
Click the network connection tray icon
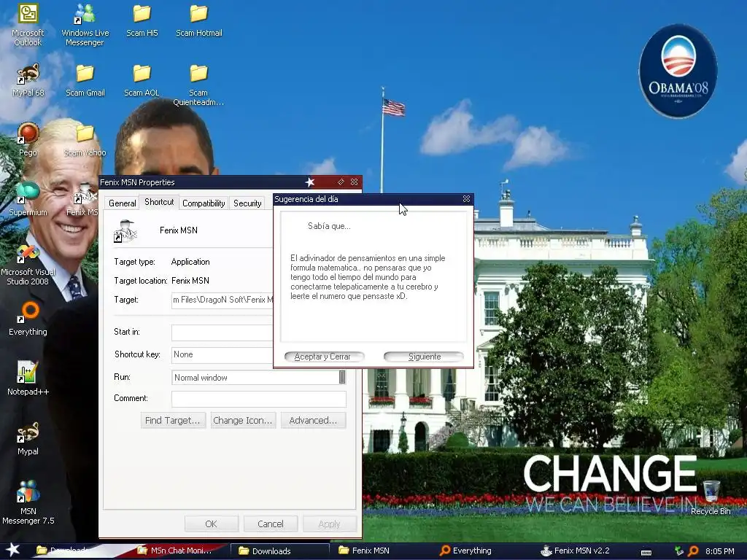(679, 551)
